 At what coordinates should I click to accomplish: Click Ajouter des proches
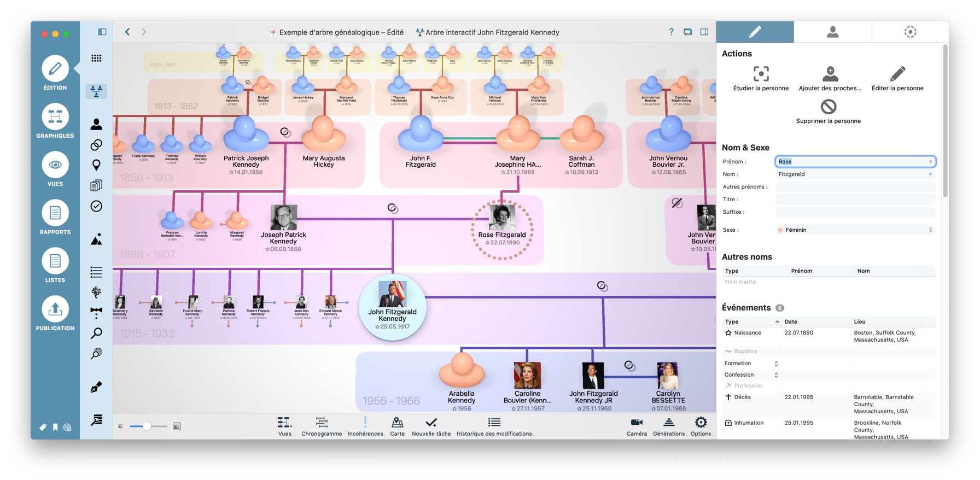pyautogui.click(x=830, y=79)
